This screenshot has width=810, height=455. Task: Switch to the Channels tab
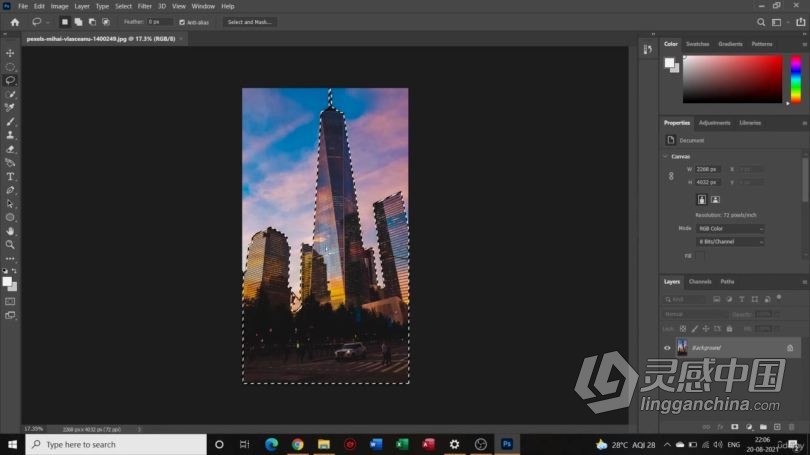[x=700, y=281]
